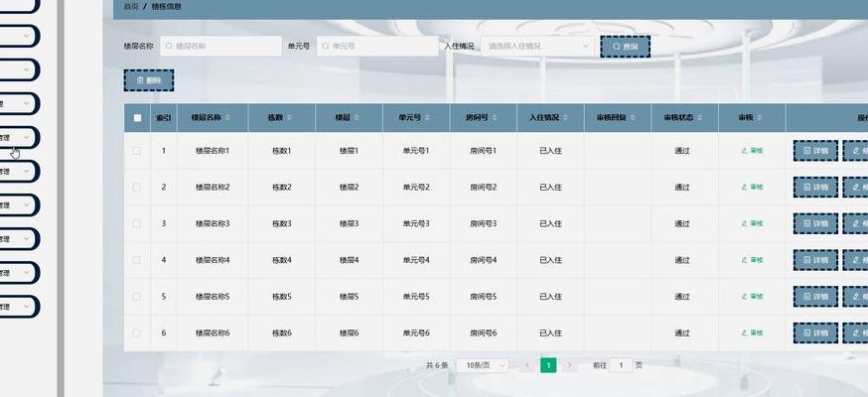Start 审核 for row 楼层名称3
Screen dimensions: 868x397
[752, 223]
